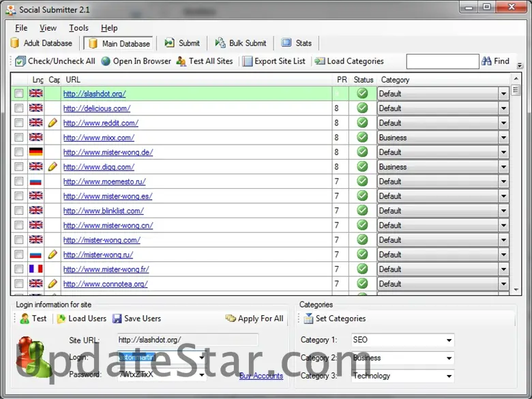Click the Load Categories icon
532x399 pixels.
click(320, 61)
